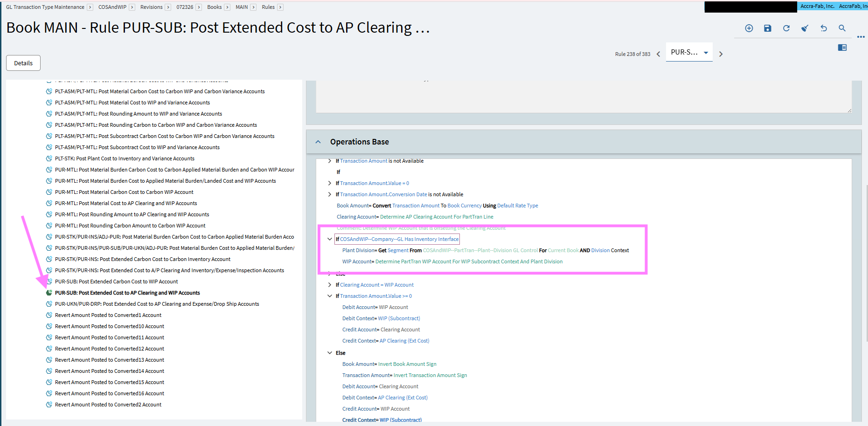Open search with the magnifier icon

(x=842, y=28)
